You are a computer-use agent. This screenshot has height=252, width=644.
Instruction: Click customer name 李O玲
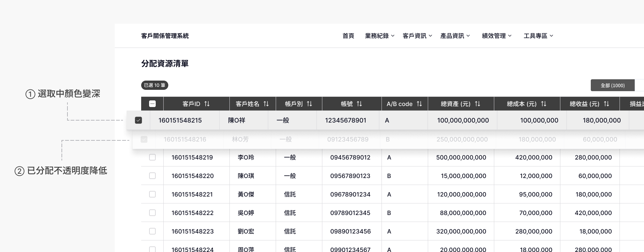pos(246,157)
